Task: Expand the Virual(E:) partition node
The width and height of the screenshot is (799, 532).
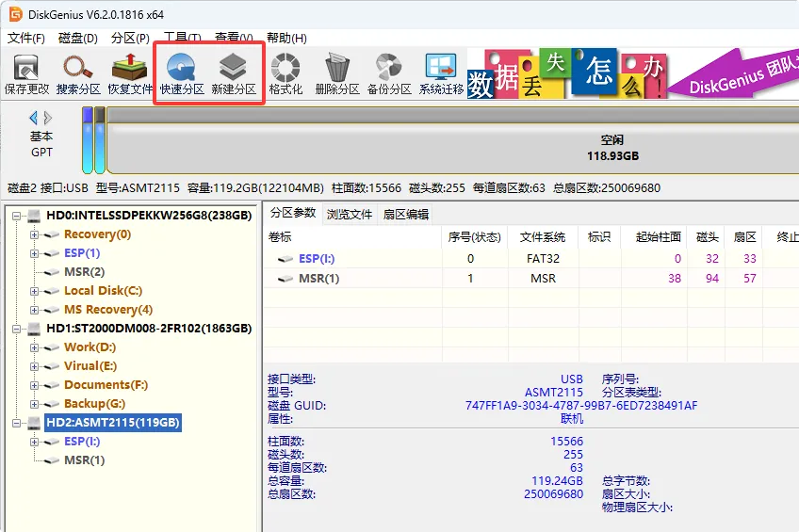Action: 34,366
